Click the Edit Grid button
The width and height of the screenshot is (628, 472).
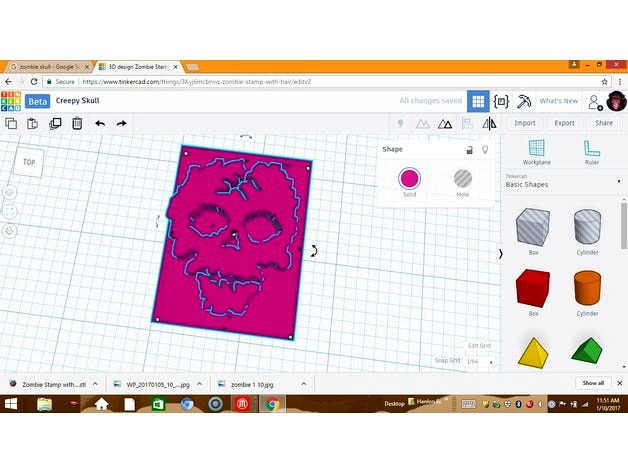(479, 345)
